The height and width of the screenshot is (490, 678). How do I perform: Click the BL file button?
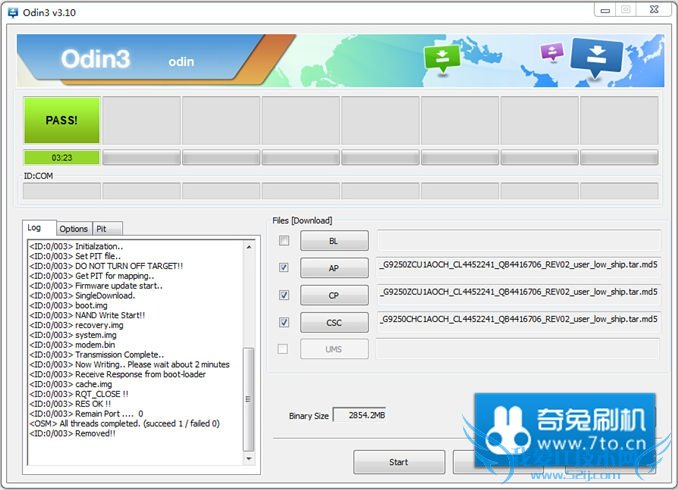tap(334, 241)
